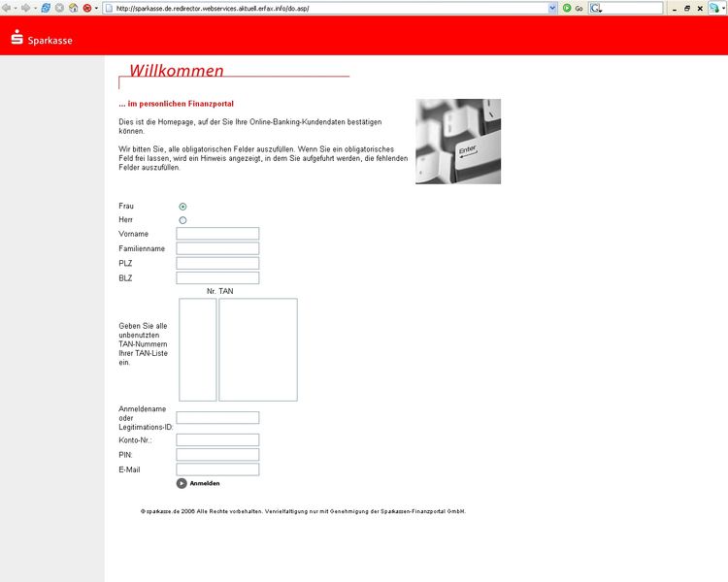Viewport: 728px width, 582px height.
Task: Reload the page with the Refresh icon
Action: coord(46,8)
